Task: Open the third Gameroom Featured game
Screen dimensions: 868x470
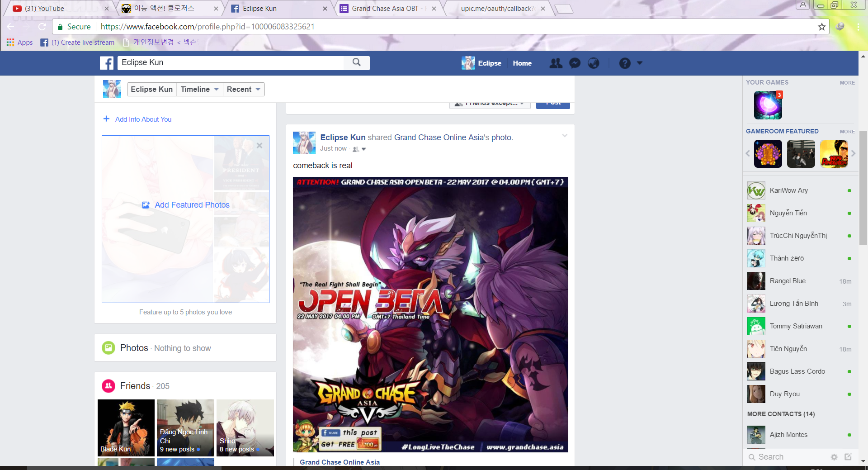Action: tap(834, 154)
